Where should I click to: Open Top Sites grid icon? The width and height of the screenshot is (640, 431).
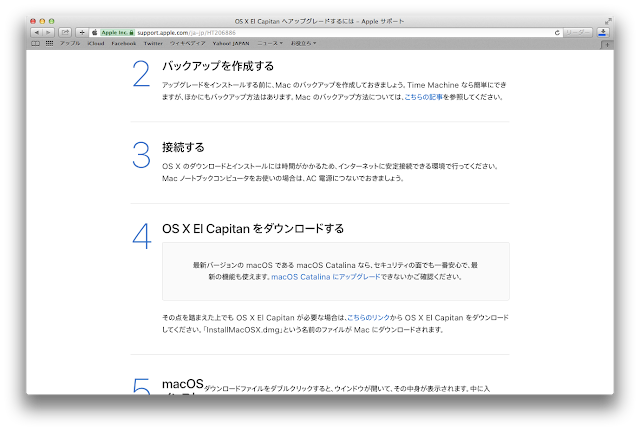(x=49, y=43)
